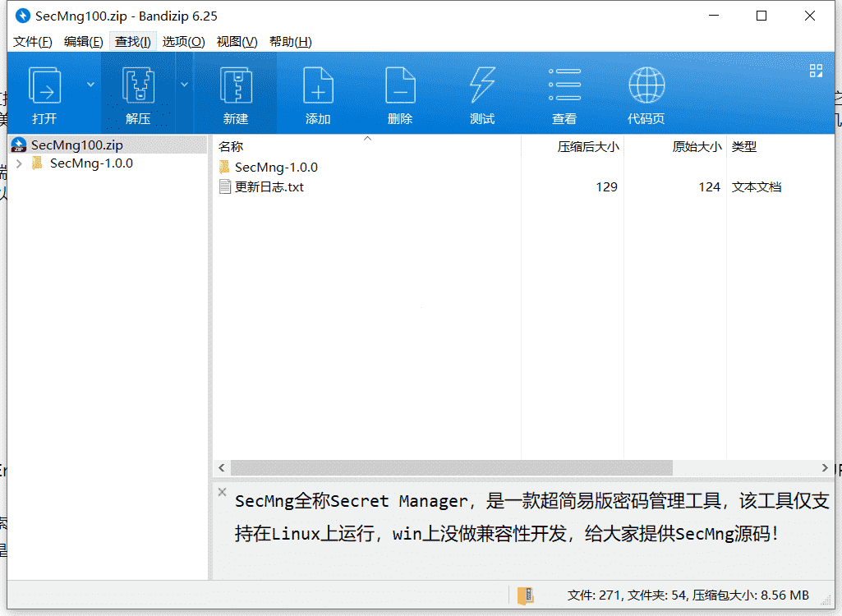Click the zip icon beside SecMng100.zip
Viewport: 842px width, 616px height.
(19, 145)
